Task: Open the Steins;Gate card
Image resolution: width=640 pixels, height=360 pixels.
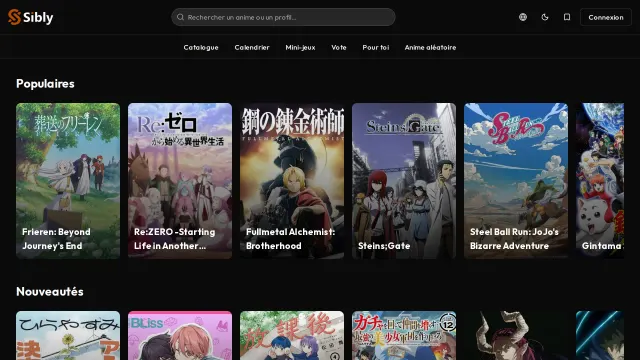Action: 404,181
